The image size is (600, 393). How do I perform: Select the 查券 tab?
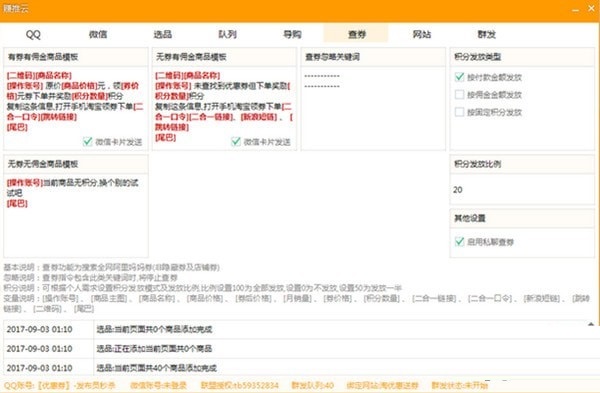(357, 34)
